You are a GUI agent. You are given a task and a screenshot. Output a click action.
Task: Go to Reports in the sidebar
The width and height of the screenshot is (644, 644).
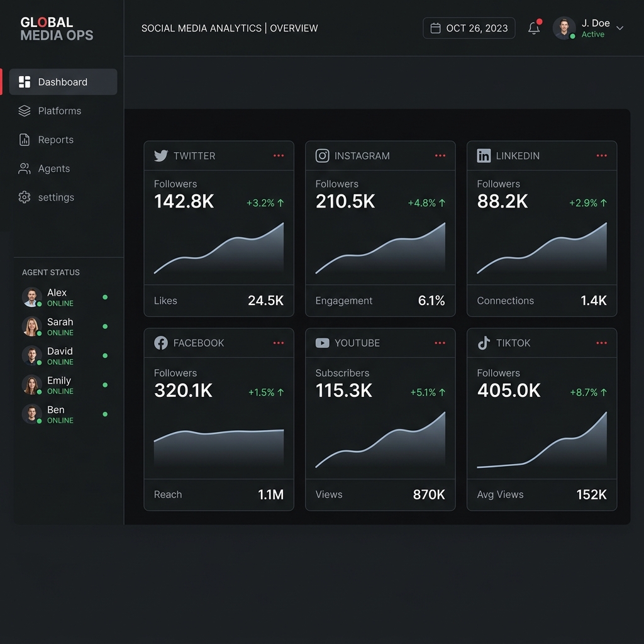pyautogui.click(x=55, y=140)
